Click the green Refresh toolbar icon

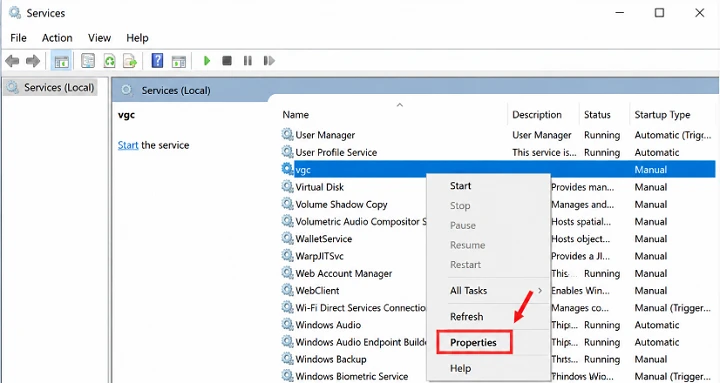[109, 61]
